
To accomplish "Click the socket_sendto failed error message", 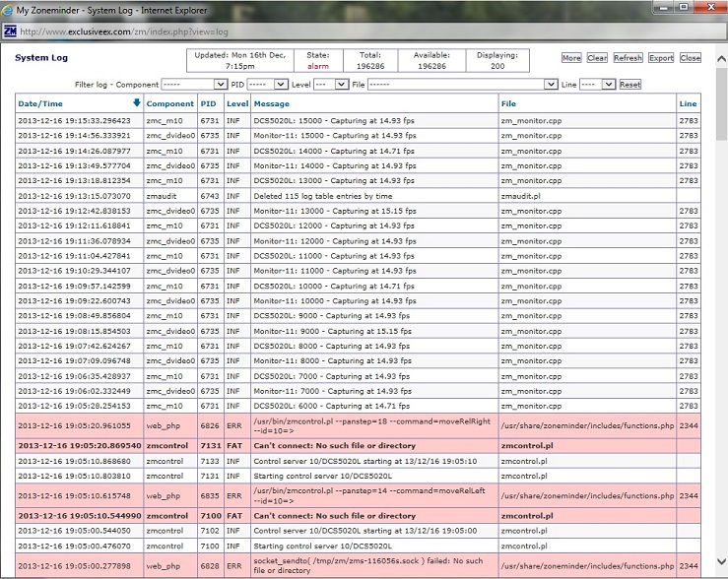I will pyautogui.click(x=368, y=565).
